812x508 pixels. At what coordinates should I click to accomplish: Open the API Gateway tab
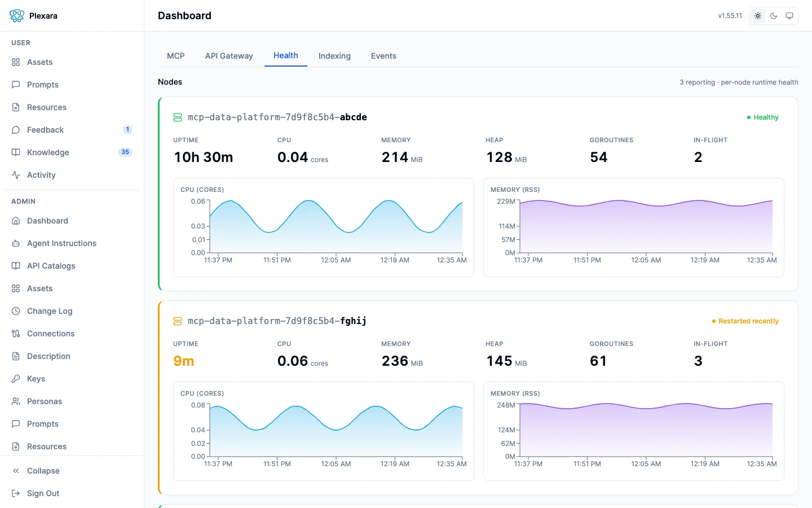[x=229, y=56]
